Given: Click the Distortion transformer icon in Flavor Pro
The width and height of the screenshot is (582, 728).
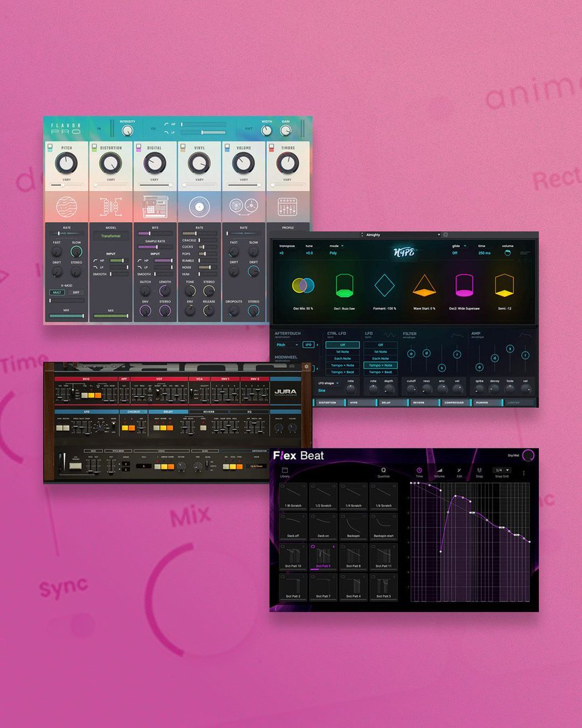Looking at the screenshot, I should pyautogui.click(x=111, y=207).
